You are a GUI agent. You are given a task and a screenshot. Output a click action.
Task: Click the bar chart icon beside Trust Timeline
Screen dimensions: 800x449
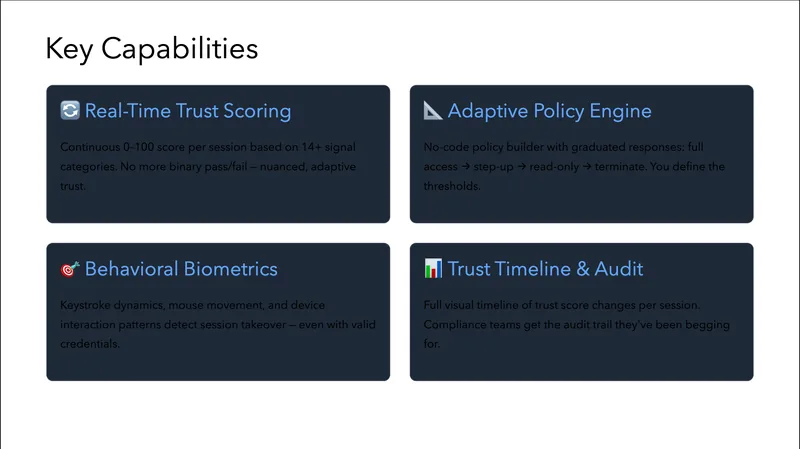pyautogui.click(x=433, y=269)
